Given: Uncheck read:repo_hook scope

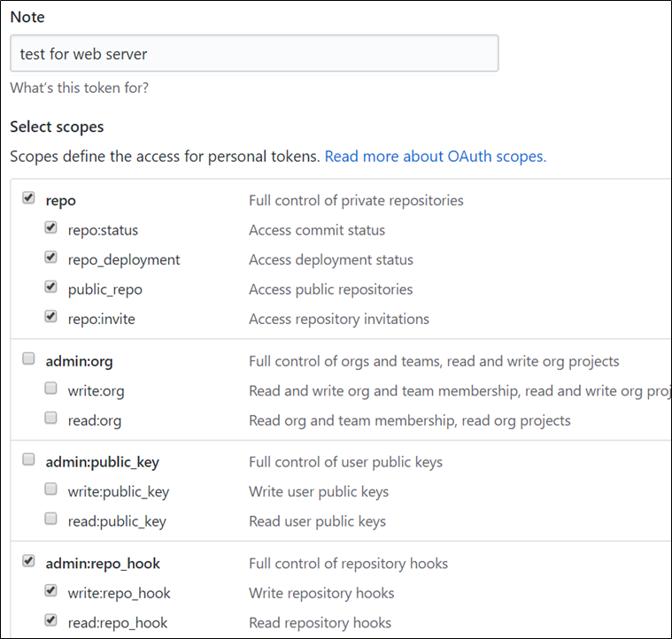Looking at the screenshot, I should click(50, 620).
